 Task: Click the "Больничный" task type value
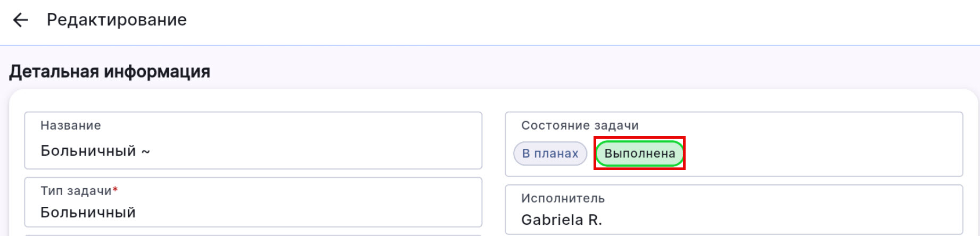[88, 213]
